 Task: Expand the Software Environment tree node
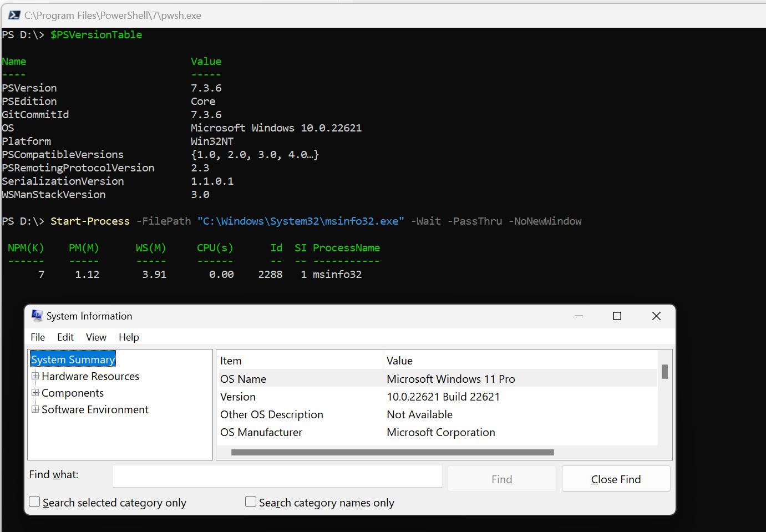point(35,409)
